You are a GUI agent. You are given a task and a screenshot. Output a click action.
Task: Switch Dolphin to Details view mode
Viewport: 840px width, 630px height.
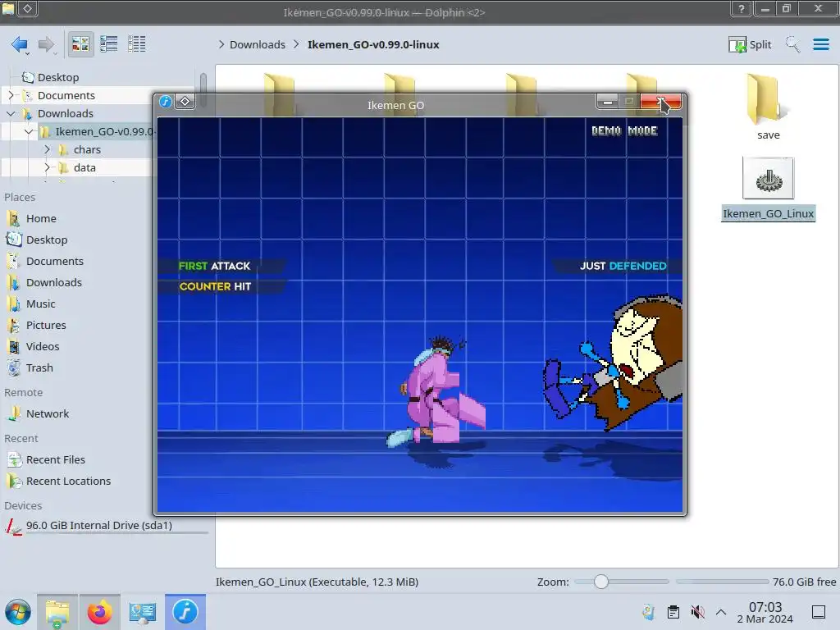pos(137,44)
